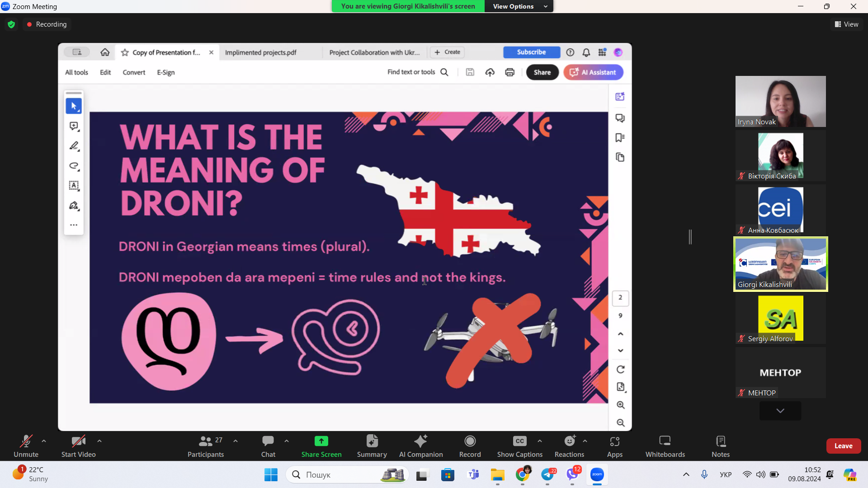This screenshot has height=488, width=868.
Task: Click the Share Screen icon
Action: 321,441
